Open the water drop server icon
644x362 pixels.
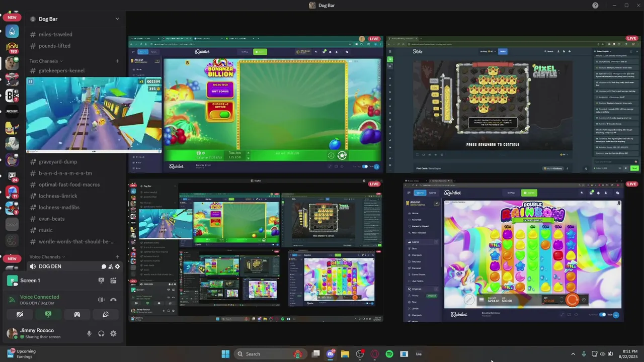tap(12, 31)
